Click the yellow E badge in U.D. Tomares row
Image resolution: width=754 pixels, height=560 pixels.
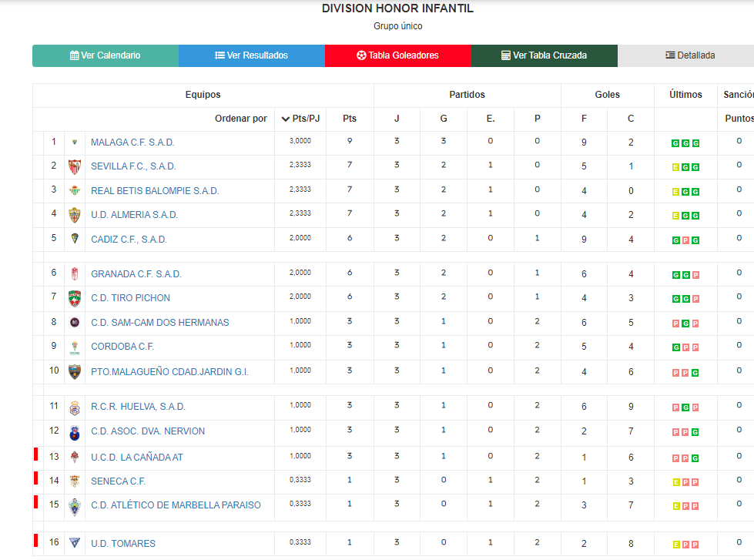point(676,545)
